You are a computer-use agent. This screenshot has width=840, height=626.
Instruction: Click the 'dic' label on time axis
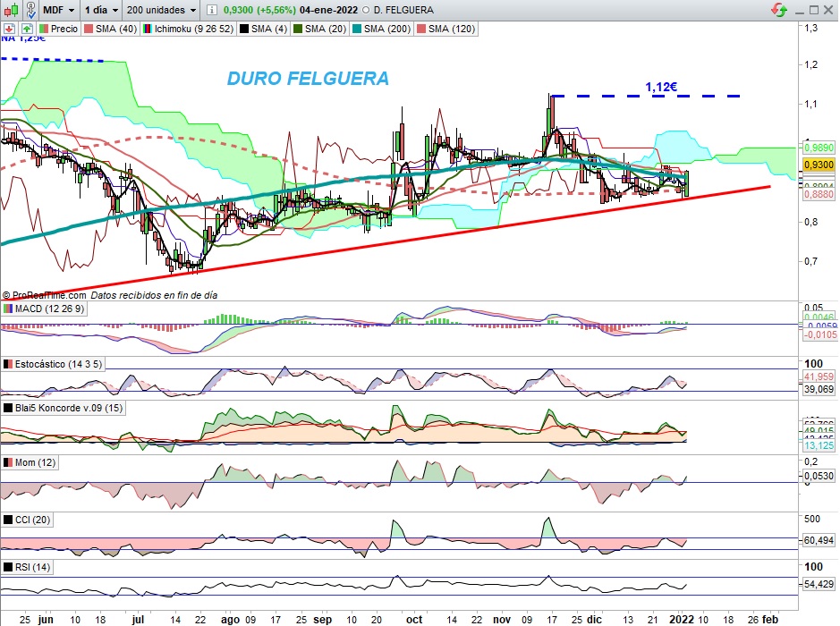[x=594, y=620]
